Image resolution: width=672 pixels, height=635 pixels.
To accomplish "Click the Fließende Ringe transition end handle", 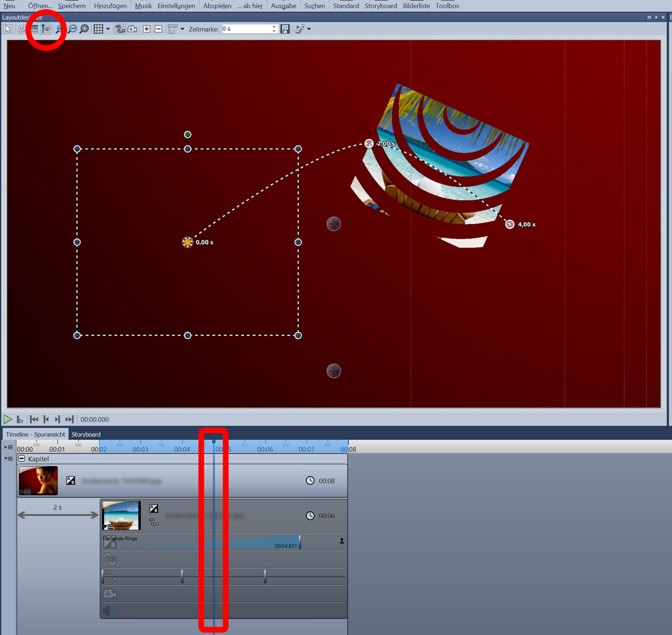I will (x=300, y=542).
